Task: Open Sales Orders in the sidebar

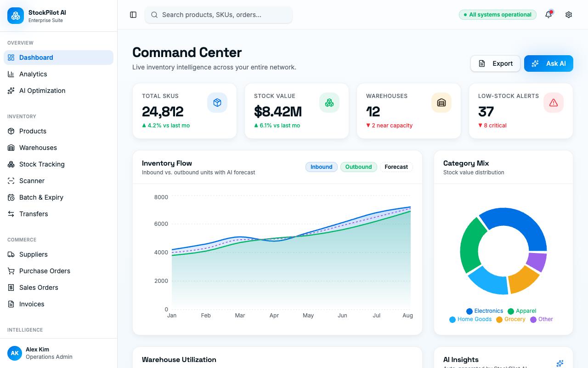Action: [x=58, y=287]
